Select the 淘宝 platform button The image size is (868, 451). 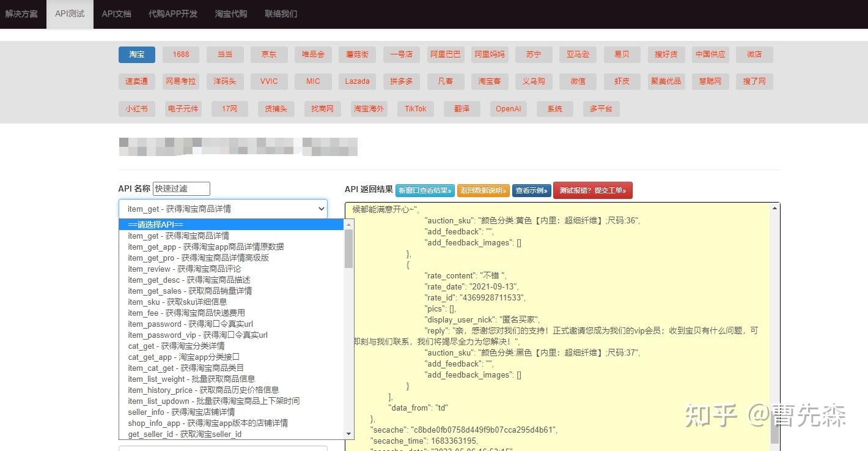click(136, 54)
